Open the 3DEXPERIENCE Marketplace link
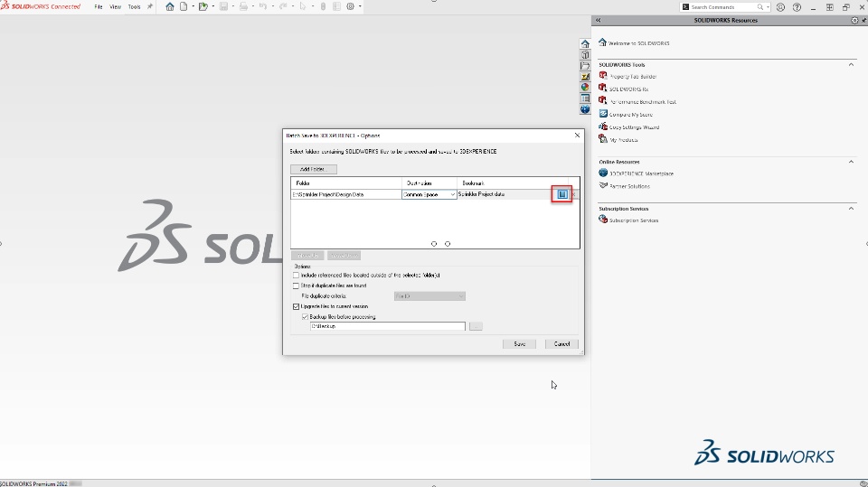Screen dimensions: 868x487 [x=641, y=173]
